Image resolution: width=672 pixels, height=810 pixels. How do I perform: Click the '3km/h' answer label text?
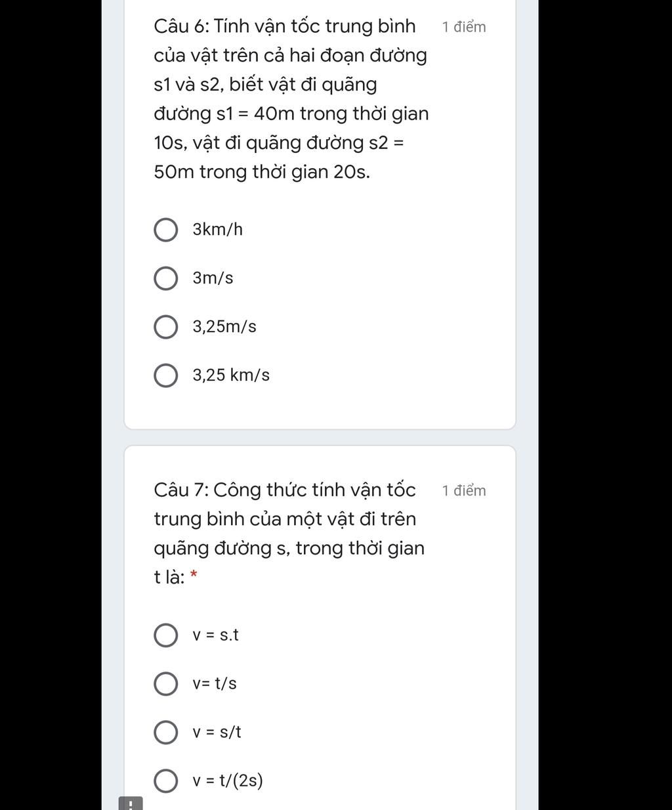coord(217,230)
